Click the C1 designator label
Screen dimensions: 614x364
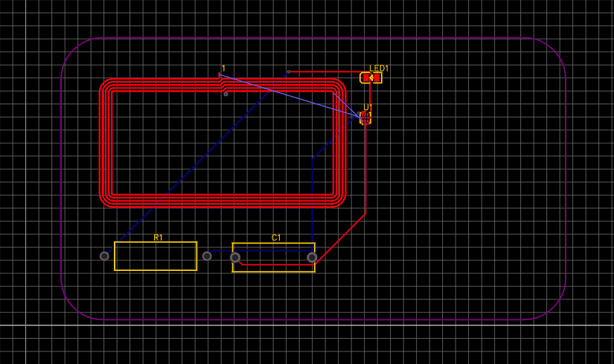coord(276,237)
